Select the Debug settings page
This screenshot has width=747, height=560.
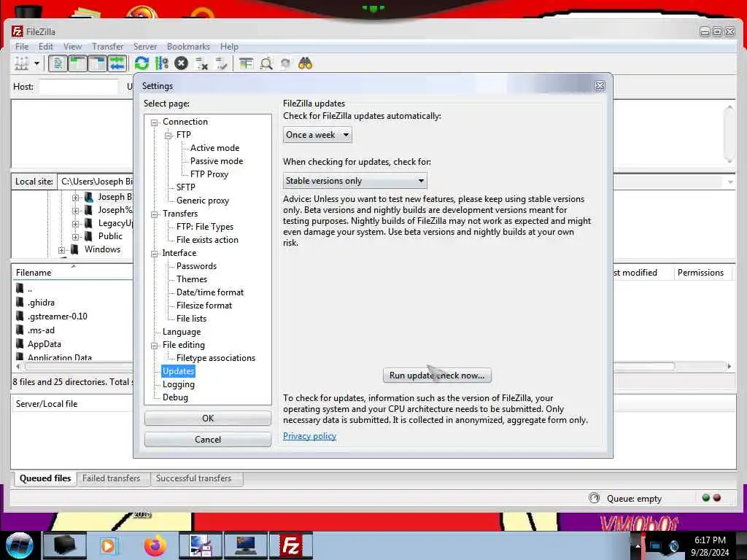(x=175, y=397)
